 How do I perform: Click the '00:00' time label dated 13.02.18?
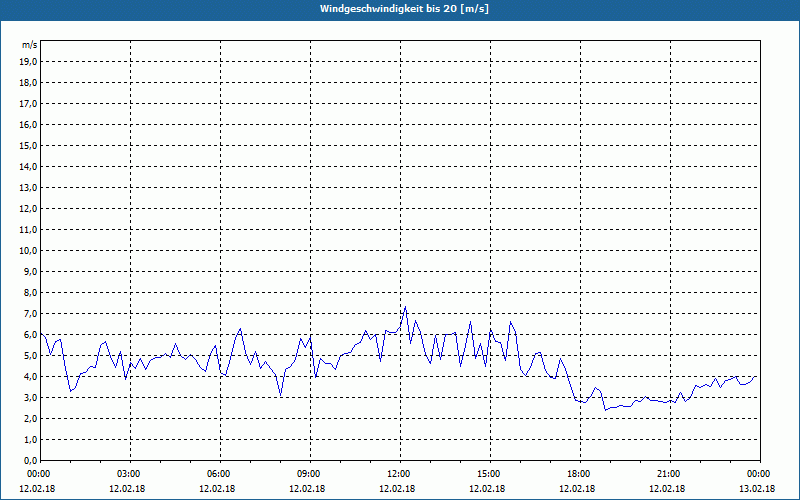(x=760, y=474)
